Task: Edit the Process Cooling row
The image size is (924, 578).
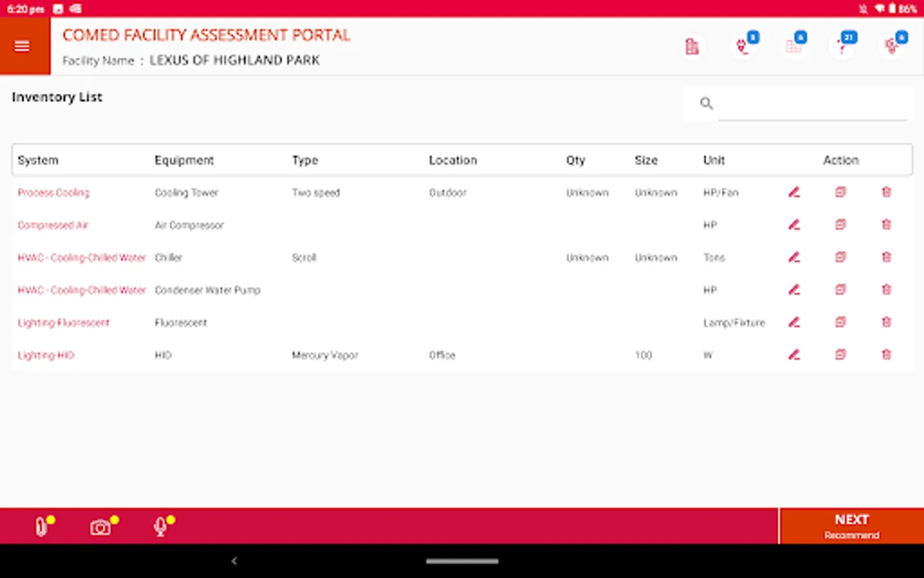Action: (794, 192)
